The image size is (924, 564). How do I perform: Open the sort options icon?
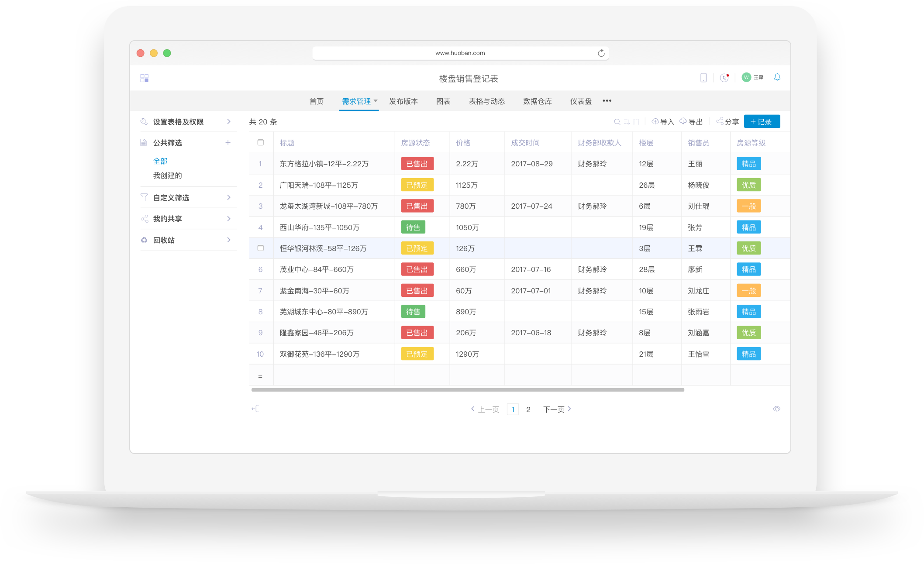[x=626, y=122]
